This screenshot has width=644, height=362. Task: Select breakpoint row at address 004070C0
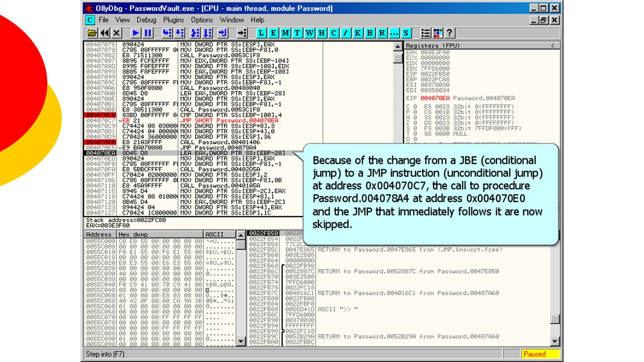tap(203, 115)
